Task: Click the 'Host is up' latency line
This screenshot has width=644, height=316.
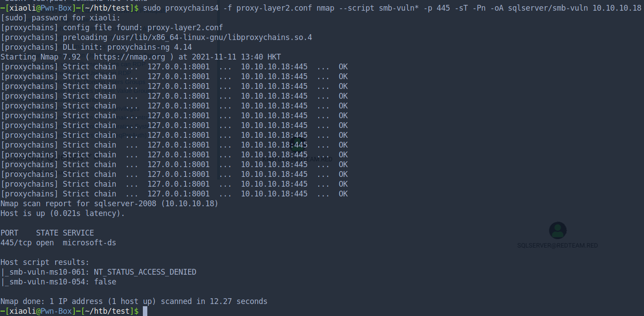Action: [x=62, y=213]
